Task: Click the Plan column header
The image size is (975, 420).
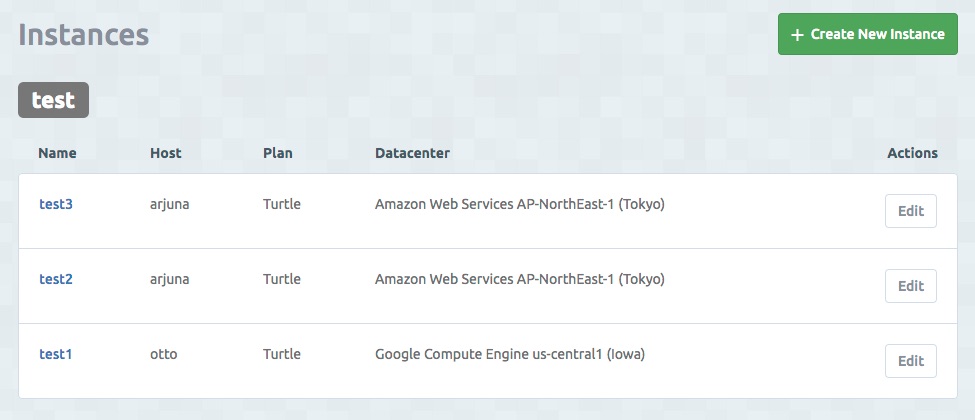Action: coord(278,153)
